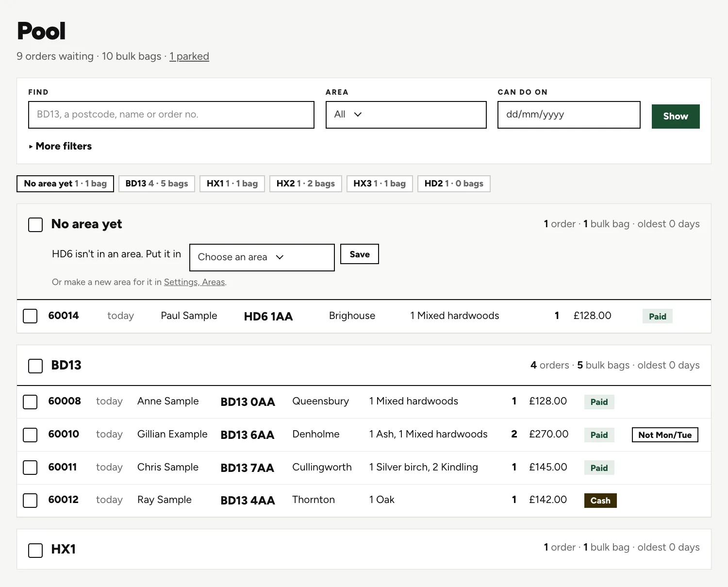The image size is (728, 587).
Task: Click customer name Paul Sample
Action: 189,316
